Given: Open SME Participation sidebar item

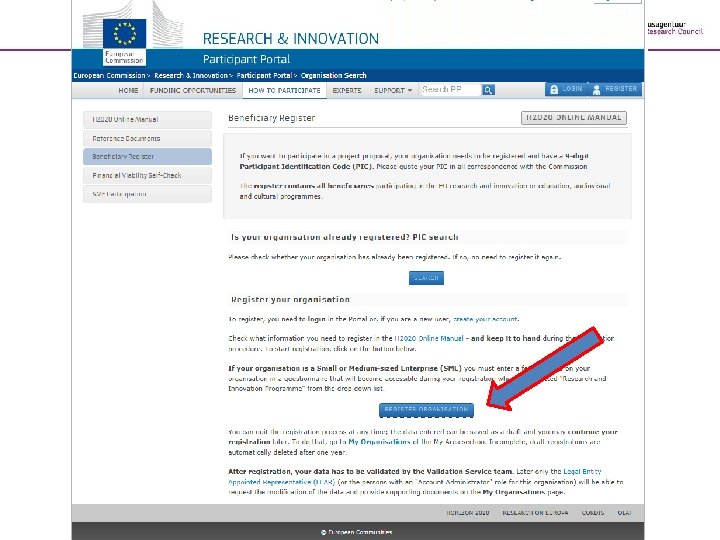Looking at the screenshot, I should [x=147, y=194].
